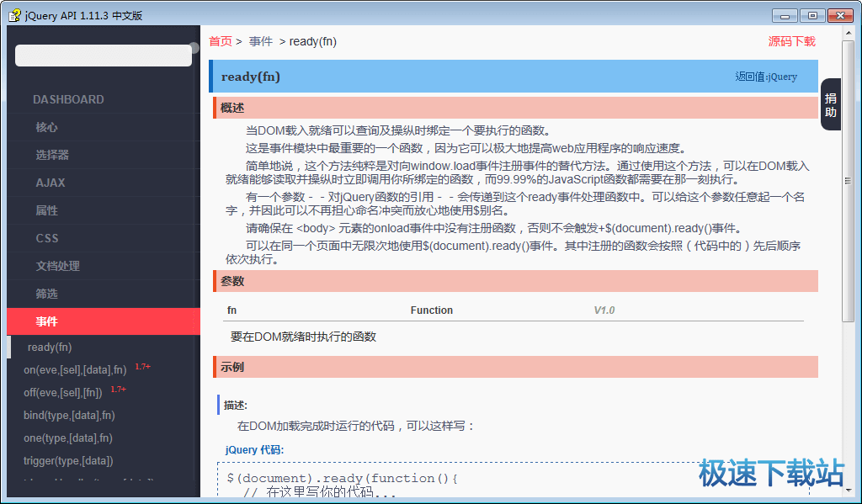The width and height of the screenshot is (862, 504).
Task: Click the 返回值:jQuery label
Action: (x=766, y=77)
